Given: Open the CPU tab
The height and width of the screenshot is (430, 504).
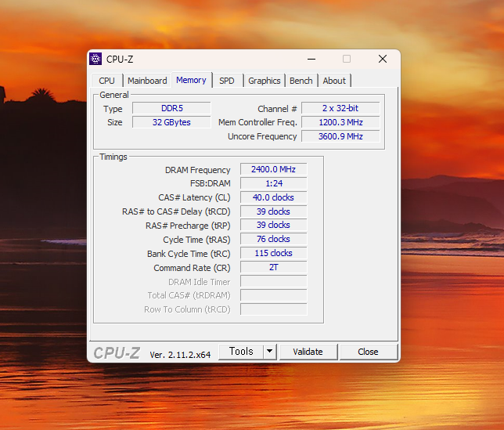Looking at the screenshot, I should tap(106, 81).
